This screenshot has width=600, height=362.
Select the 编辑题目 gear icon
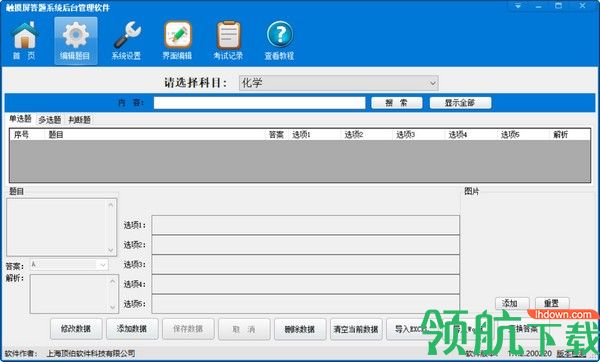76,41
